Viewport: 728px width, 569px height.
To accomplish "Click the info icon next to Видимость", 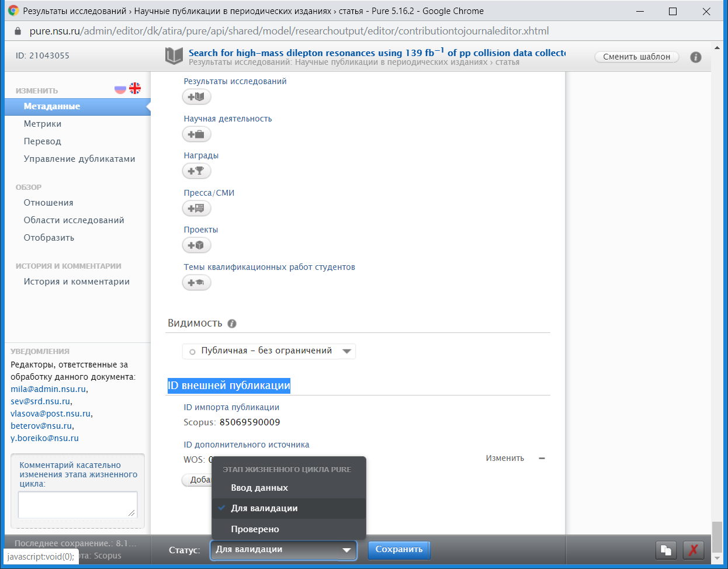I will (232, 324).
